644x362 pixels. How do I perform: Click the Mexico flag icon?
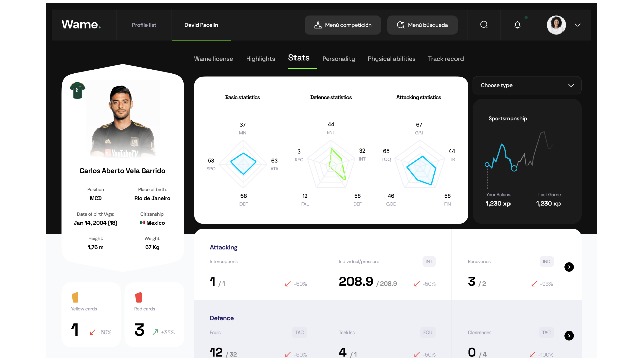coord(142,223)
